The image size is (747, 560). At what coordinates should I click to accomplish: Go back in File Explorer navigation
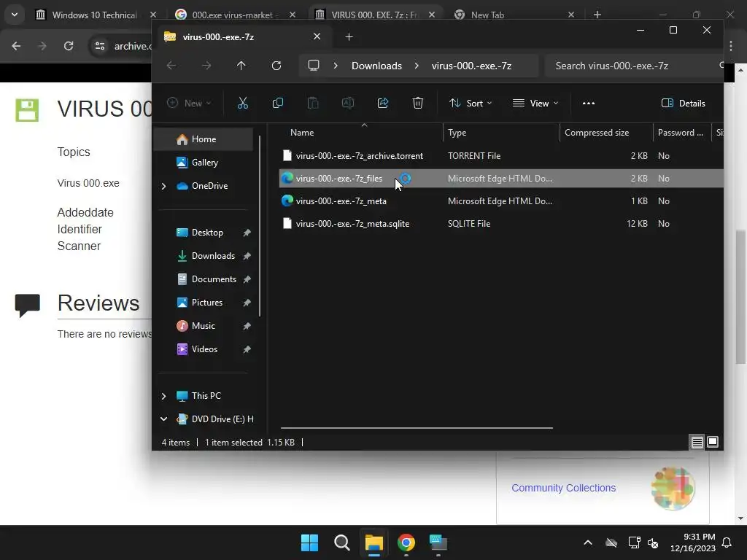[x=171, y=66]
